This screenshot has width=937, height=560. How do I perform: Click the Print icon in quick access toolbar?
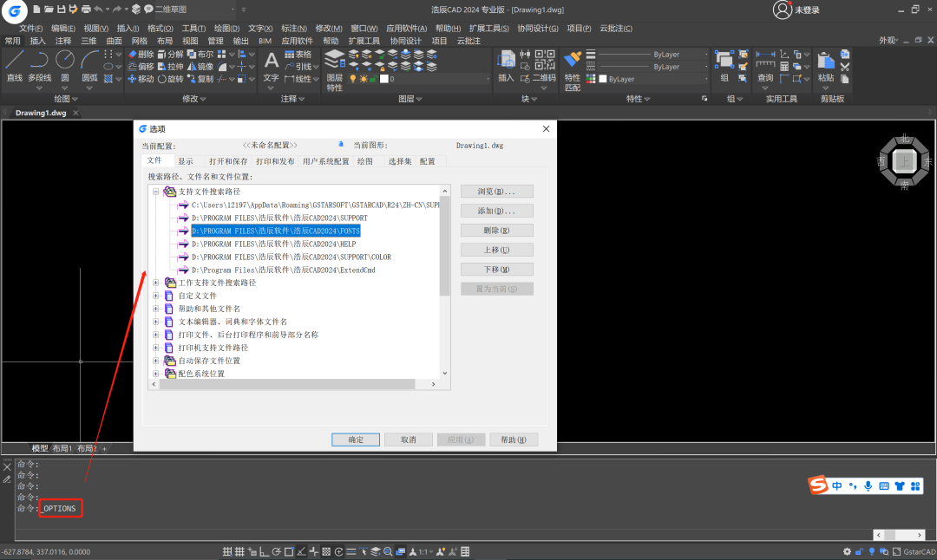(86, 9)
